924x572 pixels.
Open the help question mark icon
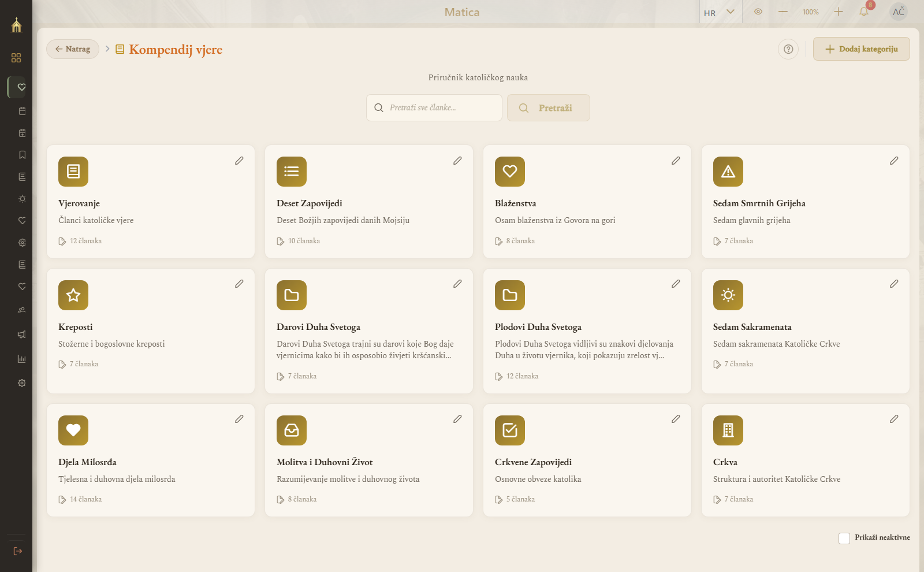point(788,49)
